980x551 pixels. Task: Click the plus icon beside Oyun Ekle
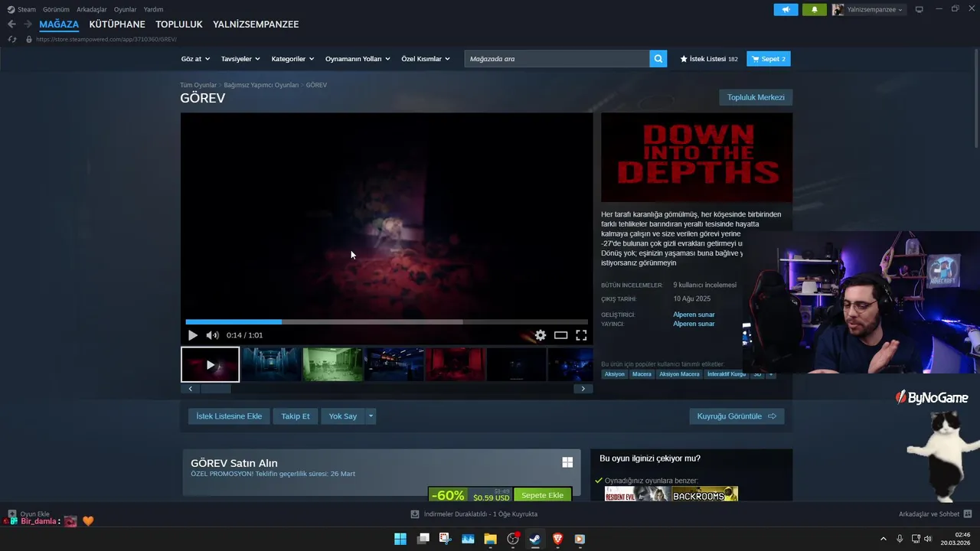11,514
